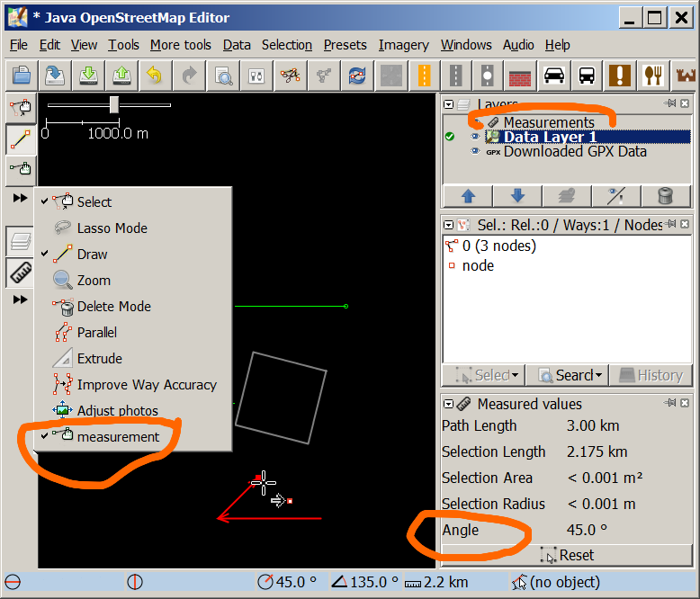The height and width of the screenshot is (599, 700).
Task: Open the Imagery menu
Action: click(x=404, y=45)
